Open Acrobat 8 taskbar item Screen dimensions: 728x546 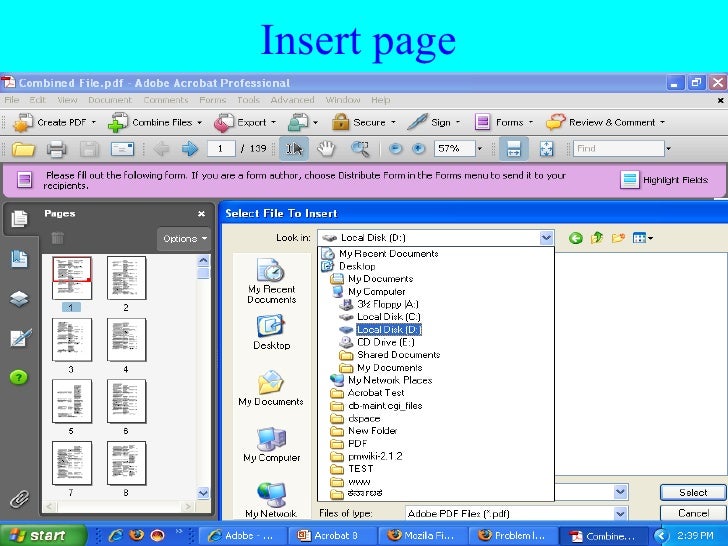tap(331, 536)
